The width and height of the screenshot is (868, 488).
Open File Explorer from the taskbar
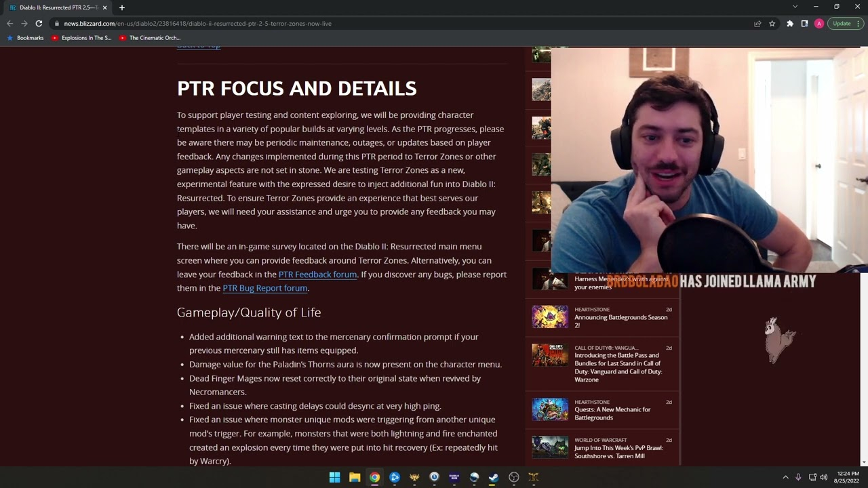pyautogui.click(x=355, y=477)
